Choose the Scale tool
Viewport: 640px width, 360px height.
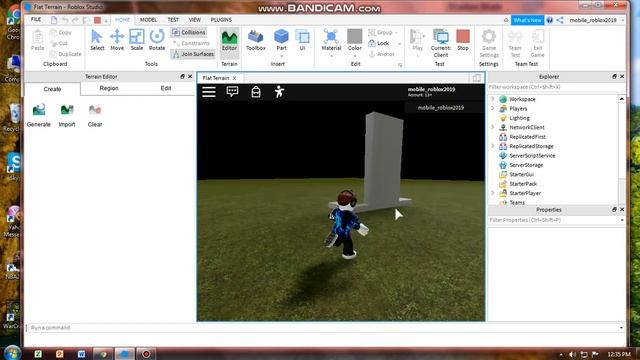click(137, 40)
